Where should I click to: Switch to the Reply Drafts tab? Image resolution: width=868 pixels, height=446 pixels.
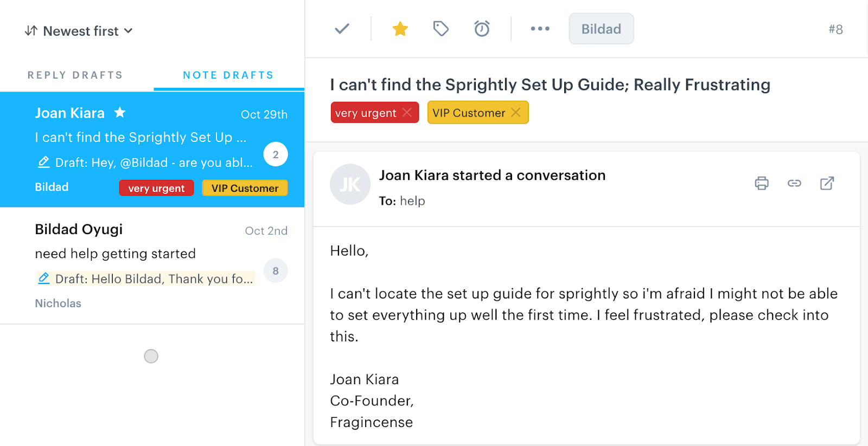click(75, 75)
